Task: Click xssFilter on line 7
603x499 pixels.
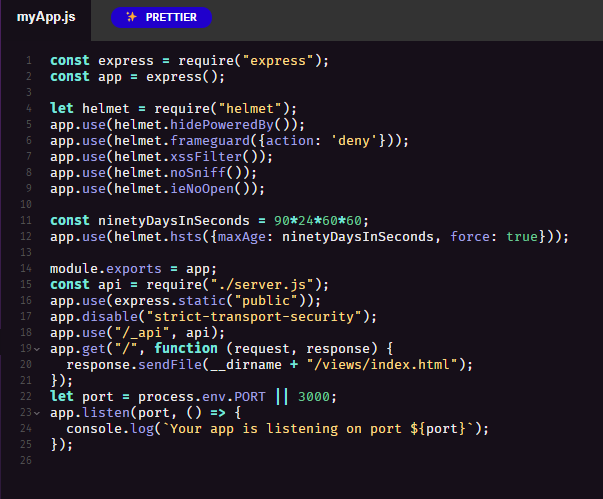Action: coord(206,157)
